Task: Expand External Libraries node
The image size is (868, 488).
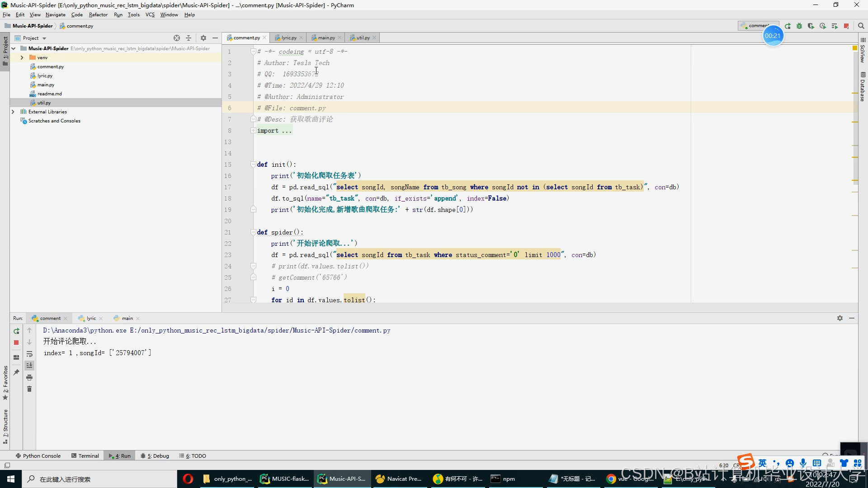Action: pyautogui.click(x=13, y=112)
